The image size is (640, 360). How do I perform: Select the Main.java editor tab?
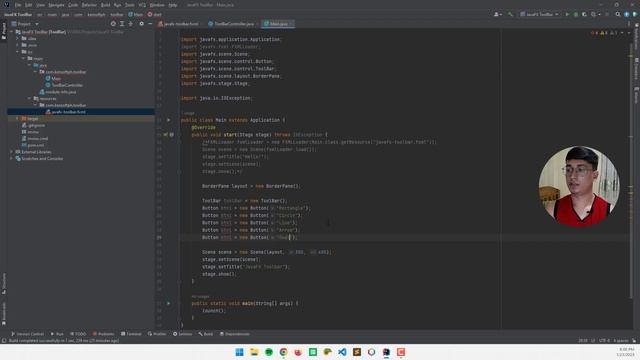pos(278,24)
